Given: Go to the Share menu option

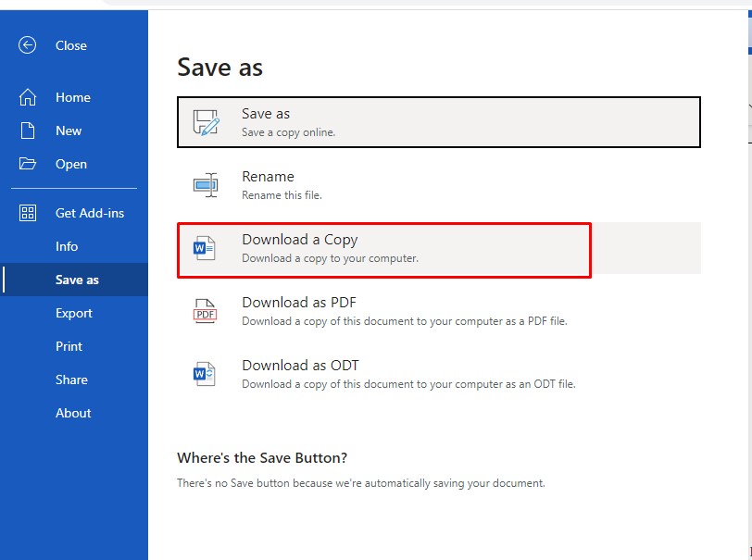Looking at the screenshot, I should (71, 380).
